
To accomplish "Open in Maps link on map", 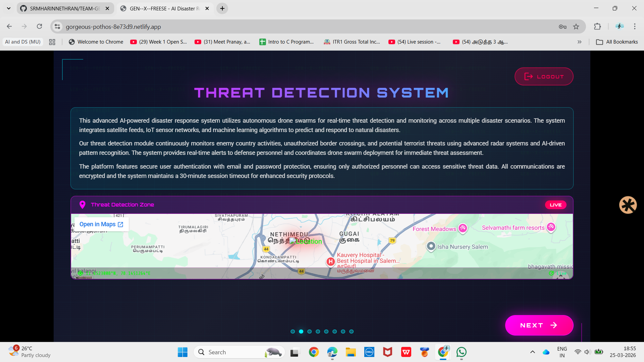I will click(x=101, y=224).
